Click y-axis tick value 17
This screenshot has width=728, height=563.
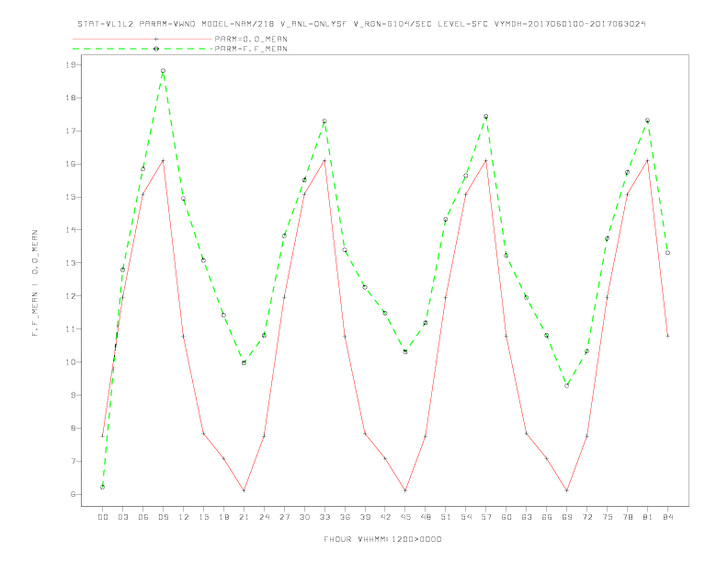click(70, 131)
